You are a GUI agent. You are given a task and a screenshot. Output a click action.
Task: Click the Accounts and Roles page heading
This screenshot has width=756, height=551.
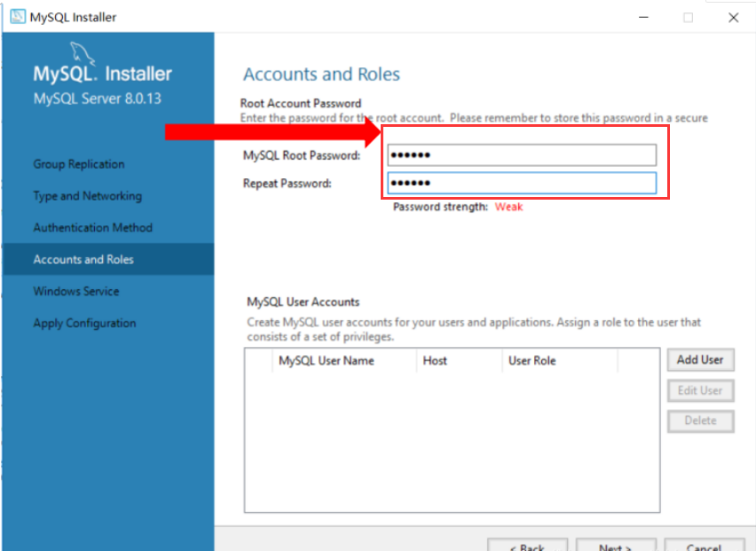coord(321,75)
